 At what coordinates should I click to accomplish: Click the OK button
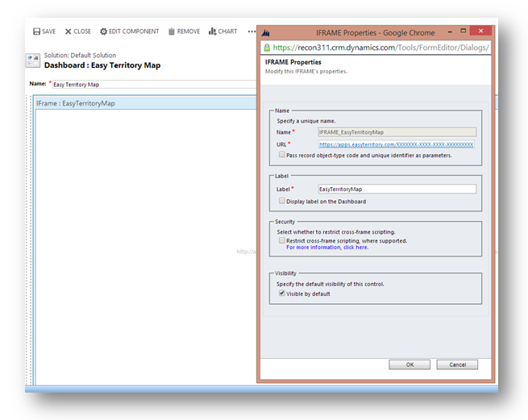(410, 364)
